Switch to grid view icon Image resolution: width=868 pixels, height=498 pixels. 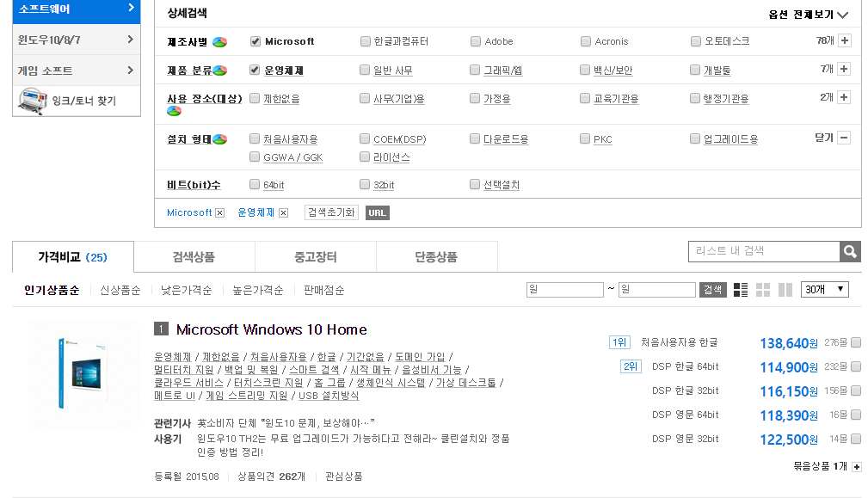(x=763, y=289)
